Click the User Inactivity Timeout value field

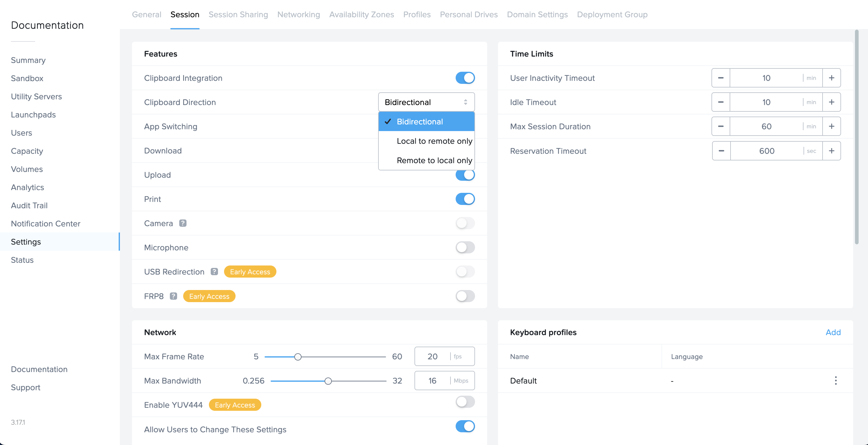click(766, 78)
